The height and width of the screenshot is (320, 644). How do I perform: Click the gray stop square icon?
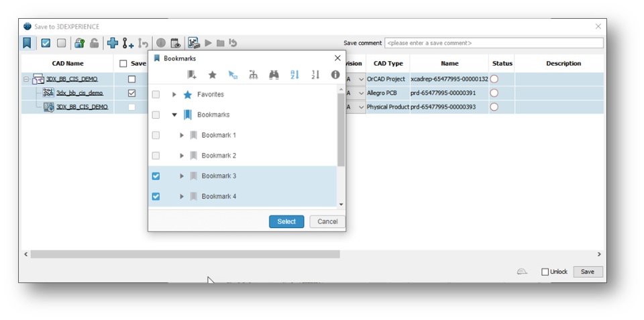coord(221,43)
